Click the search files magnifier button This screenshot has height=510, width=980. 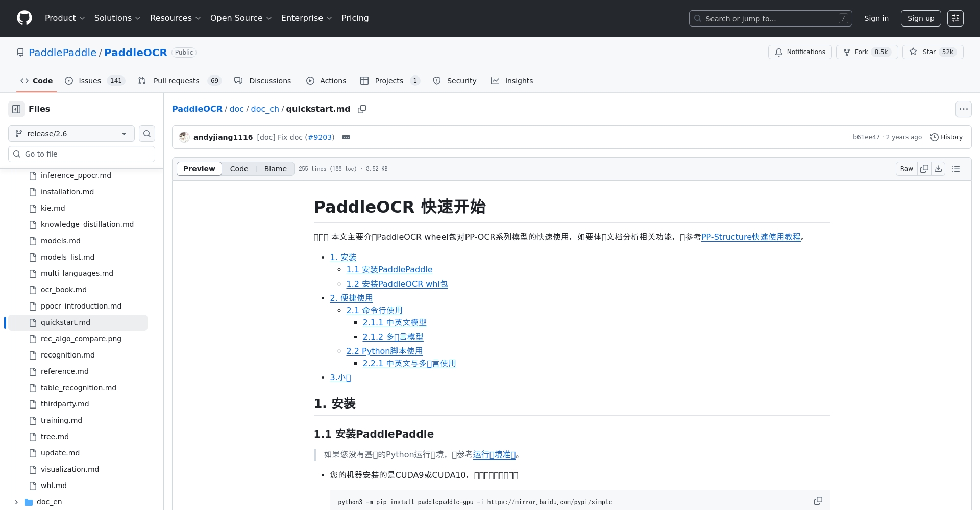tap(147, 134)
